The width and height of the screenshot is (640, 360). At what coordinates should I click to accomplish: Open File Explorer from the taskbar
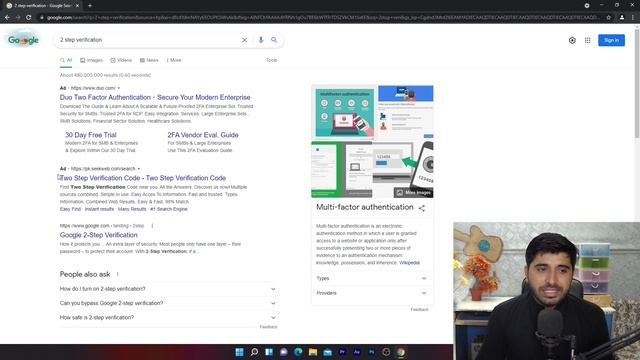click(313, 352)
